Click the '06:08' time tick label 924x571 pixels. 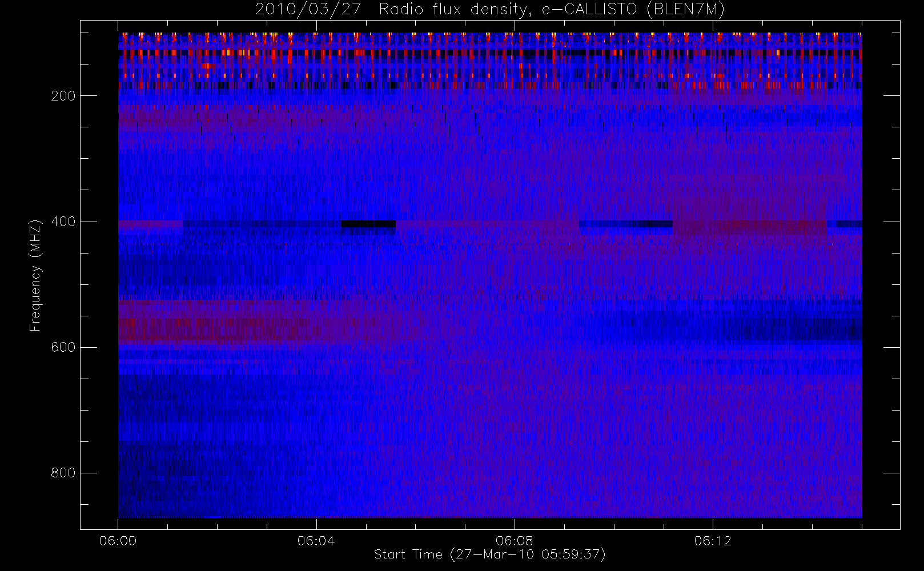tap(515, 541)
